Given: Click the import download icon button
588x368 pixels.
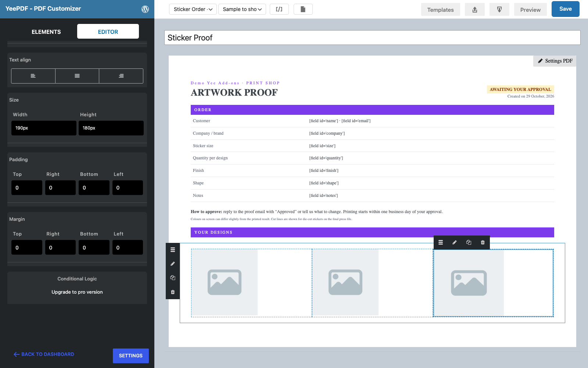Looking at the screenshot, I should (x=499, y=10).
